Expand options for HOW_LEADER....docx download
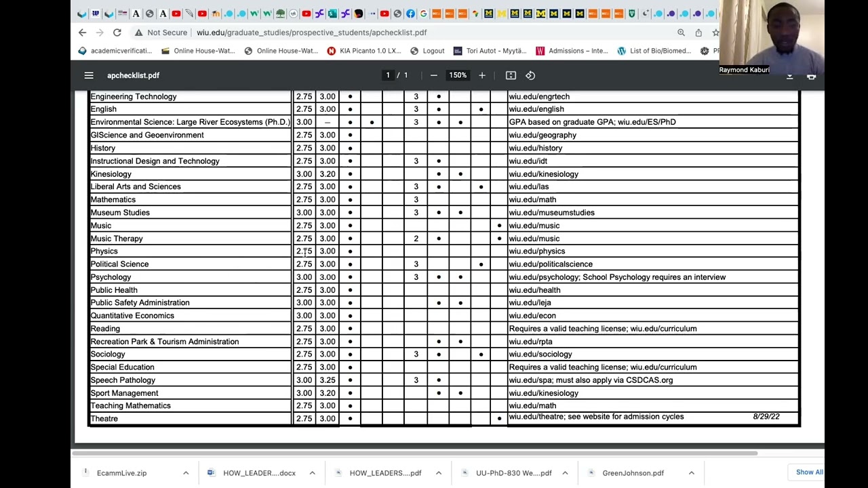The height and width of the screenshot is (488, 868). (312, 473)
